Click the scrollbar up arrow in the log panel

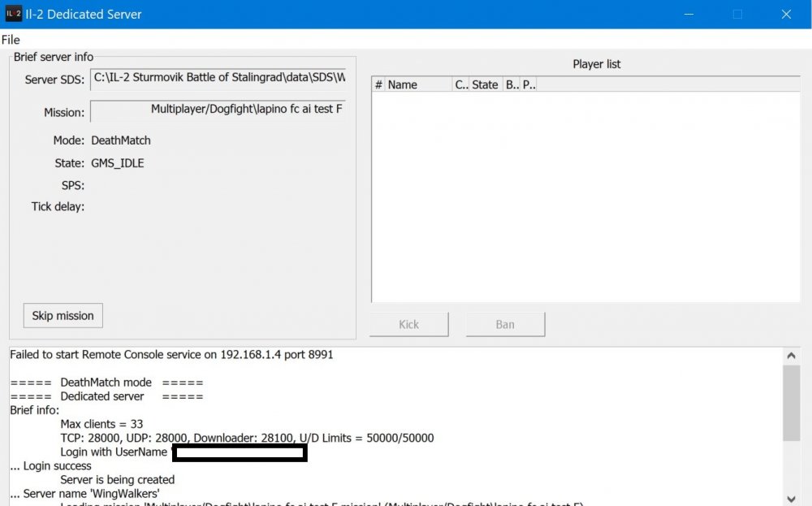coord(792,354)
